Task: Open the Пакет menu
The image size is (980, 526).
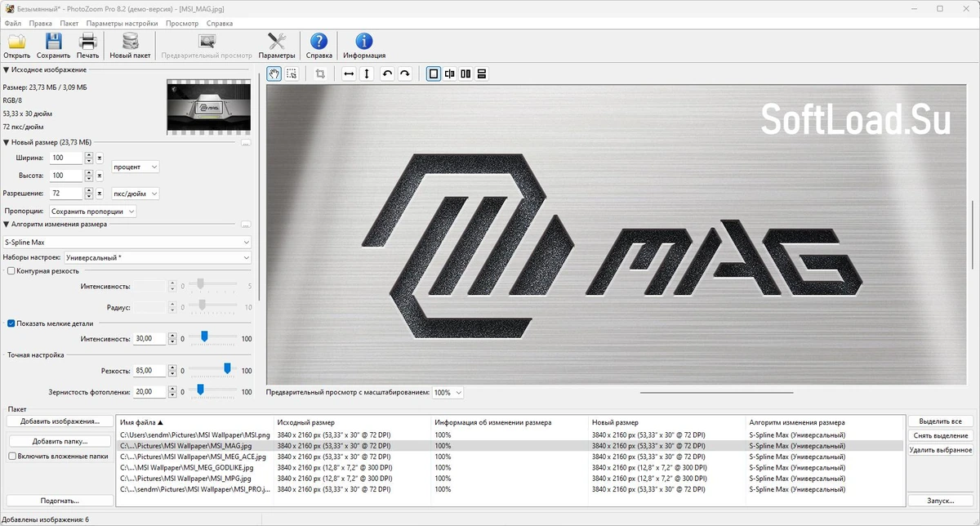Action: pos(69,24)
